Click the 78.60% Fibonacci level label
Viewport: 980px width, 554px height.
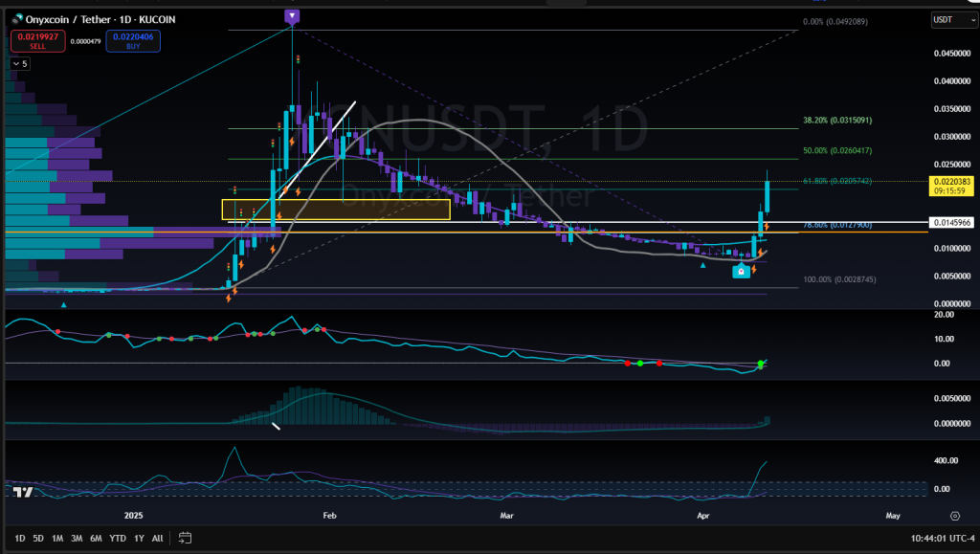836,225
